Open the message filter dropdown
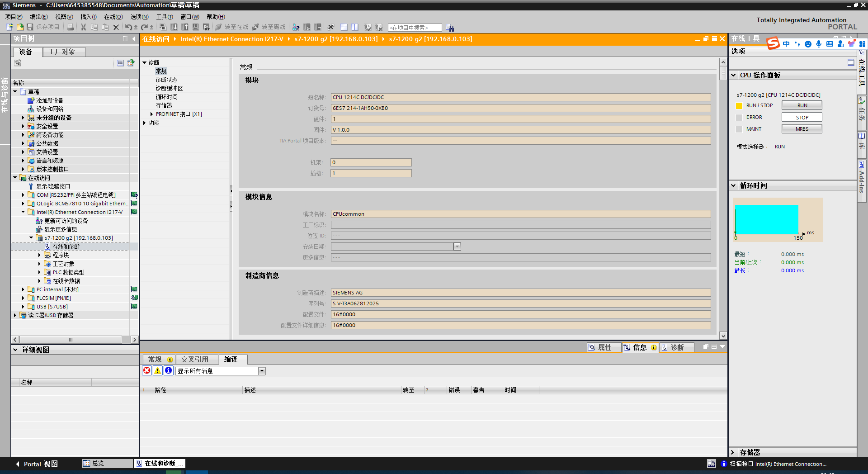 click(262, 371)
